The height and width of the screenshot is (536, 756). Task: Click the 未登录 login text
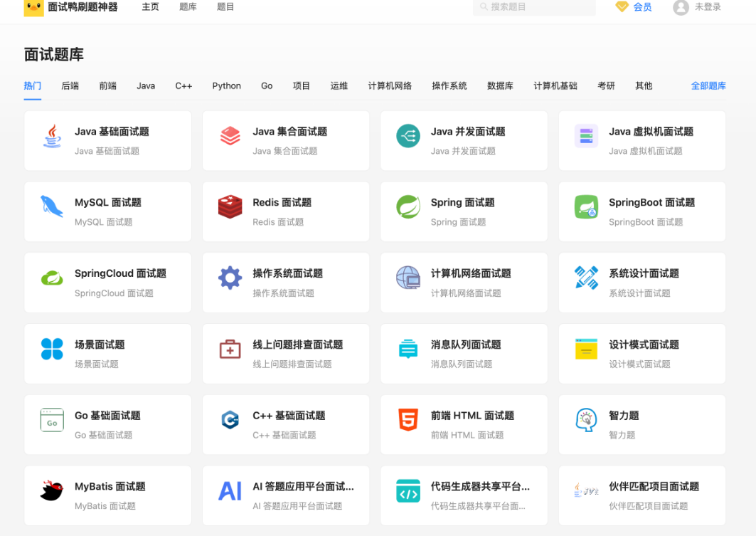(708, 6)
